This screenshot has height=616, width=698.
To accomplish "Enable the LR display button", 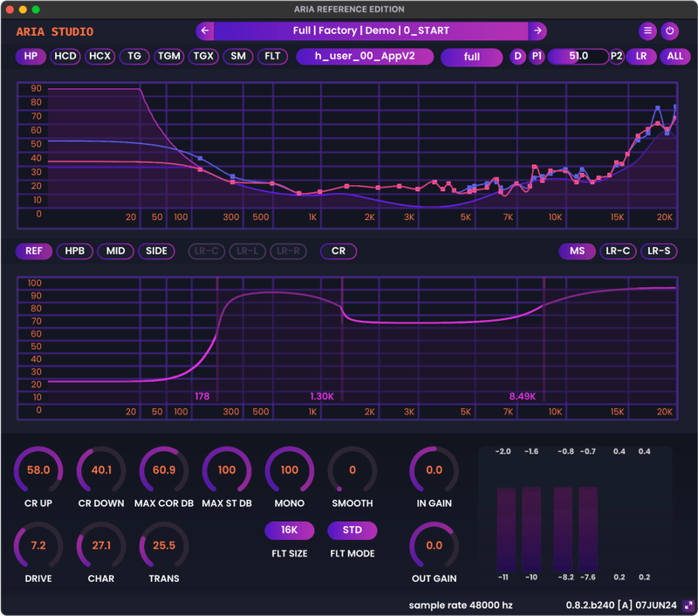I will [641, 57].
